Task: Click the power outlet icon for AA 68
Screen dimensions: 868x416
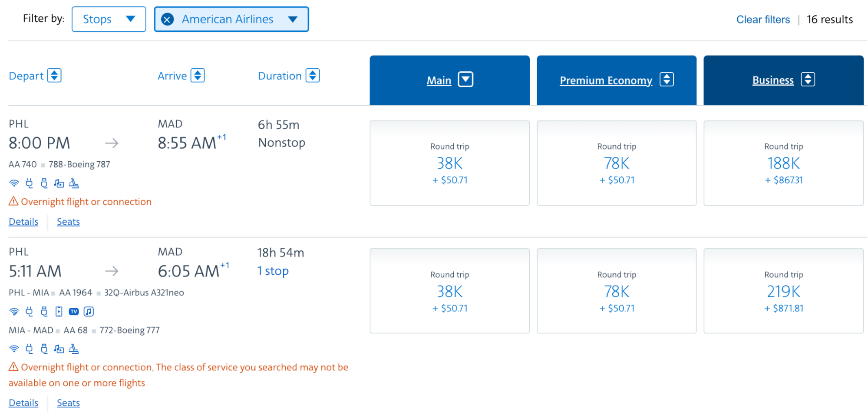Action: [x=29, y=349]
